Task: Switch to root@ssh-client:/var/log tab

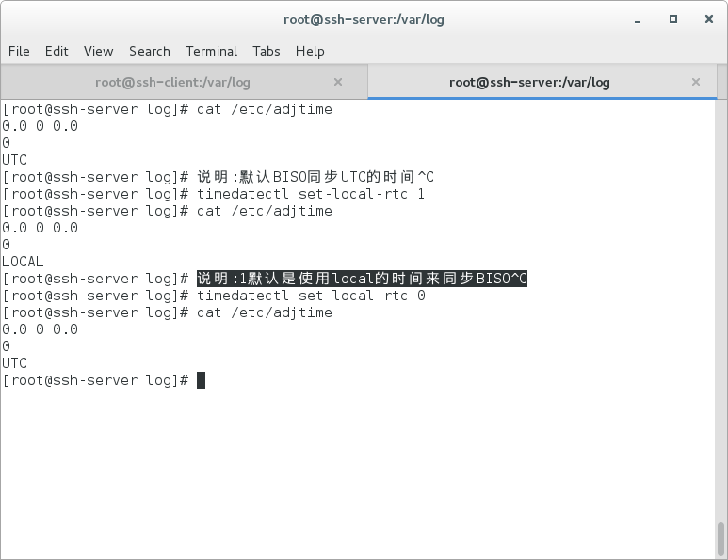Action: 184,82
